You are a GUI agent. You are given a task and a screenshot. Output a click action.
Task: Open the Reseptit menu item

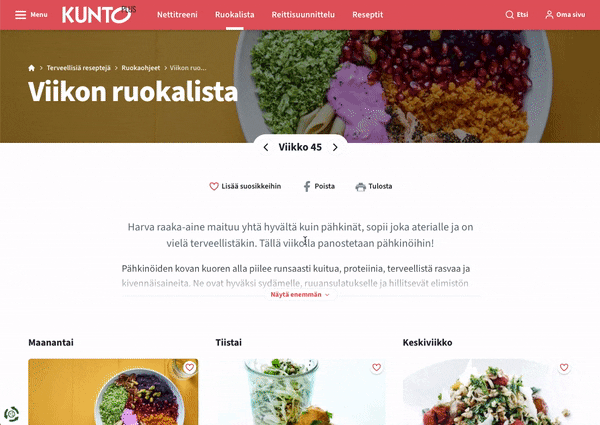(368, 15)
